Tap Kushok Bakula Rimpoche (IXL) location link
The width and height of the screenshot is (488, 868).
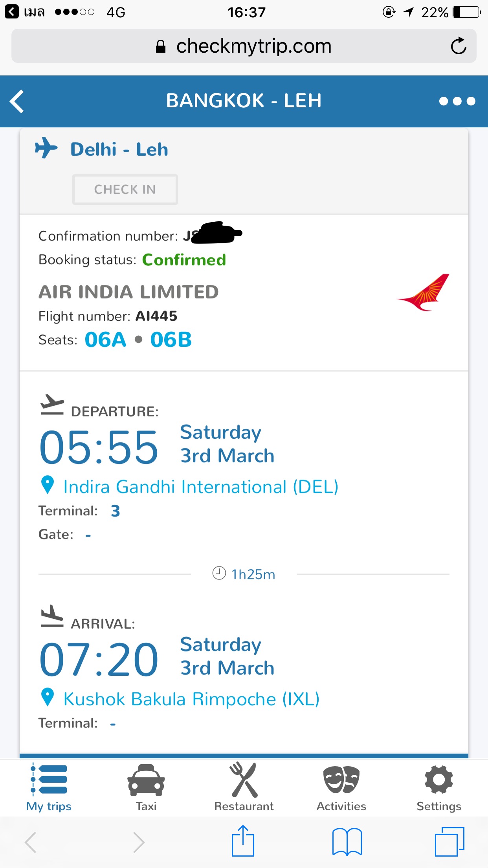pyautogui.click(x=191, y=699)
